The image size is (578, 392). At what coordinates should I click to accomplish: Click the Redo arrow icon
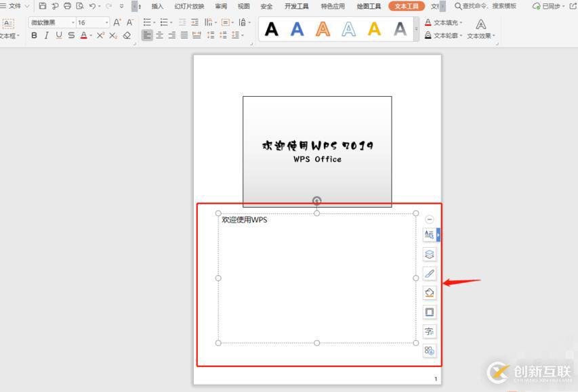(108, 6)
